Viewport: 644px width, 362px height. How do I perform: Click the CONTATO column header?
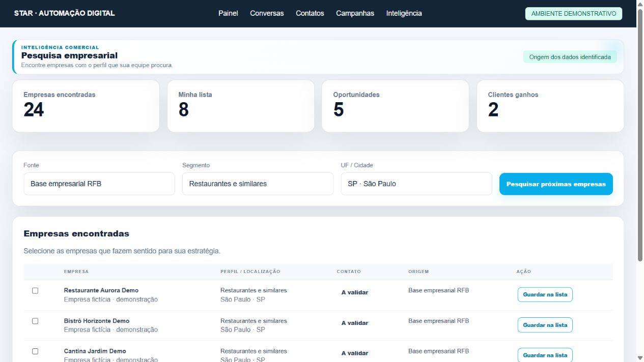tap(349, 271)
